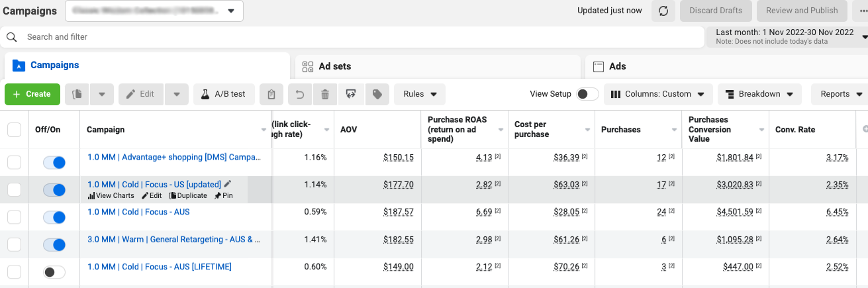
Task: Open the Rules dropdown
Action: 420,94
